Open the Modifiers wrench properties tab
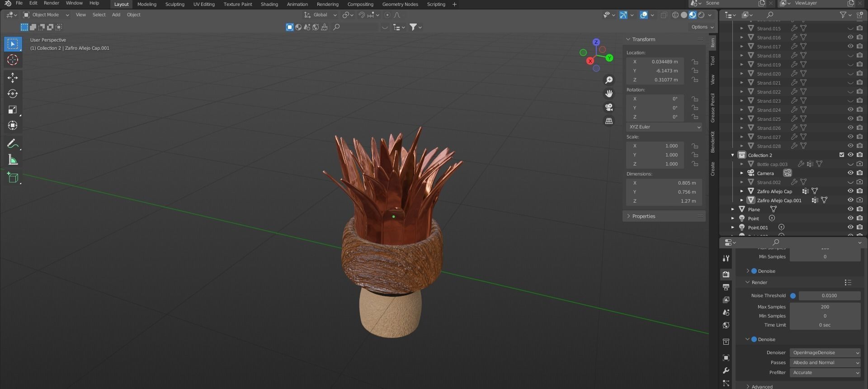The image size is (868, 389). [x=726, y=370]
